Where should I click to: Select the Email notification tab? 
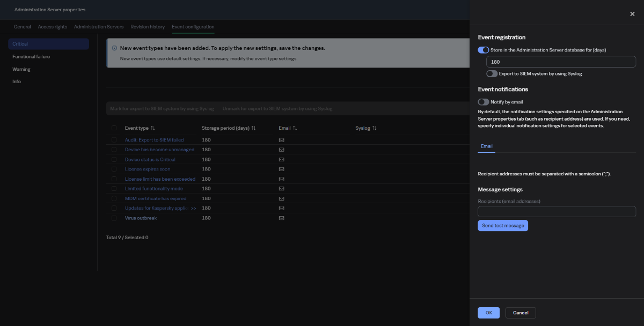point(486,146)
